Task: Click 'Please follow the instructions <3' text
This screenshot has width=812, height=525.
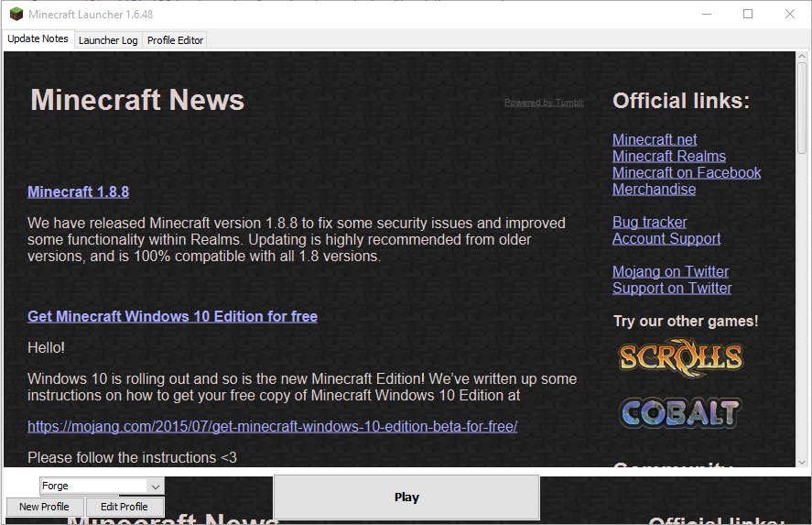Action: (132, 457)
